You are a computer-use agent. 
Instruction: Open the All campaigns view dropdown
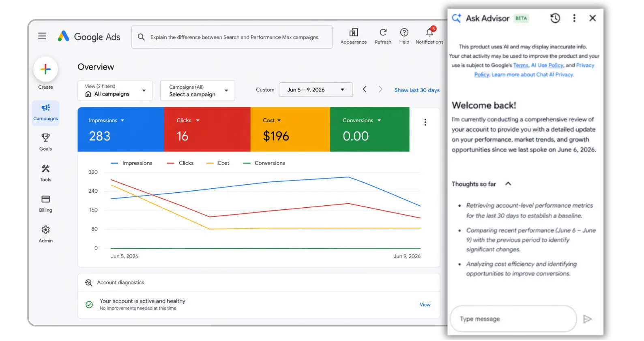click(x=115, y=90)
